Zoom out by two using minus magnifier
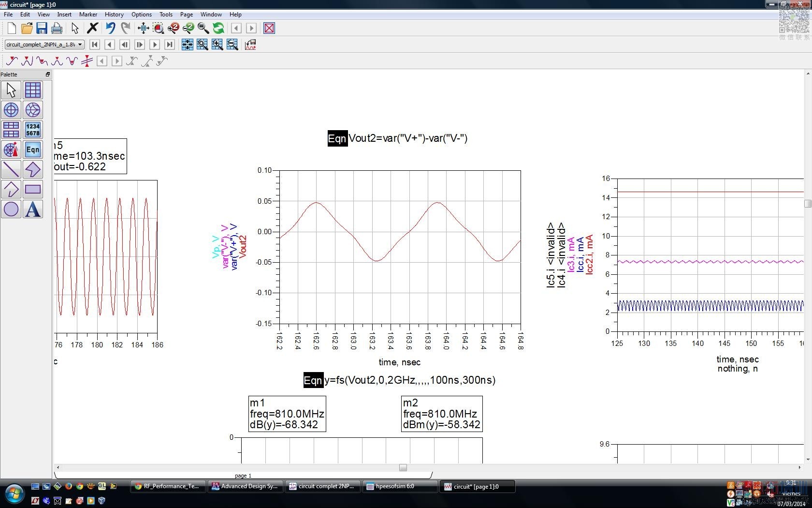Viewport: 812px width, 508px height. point(188,28)
